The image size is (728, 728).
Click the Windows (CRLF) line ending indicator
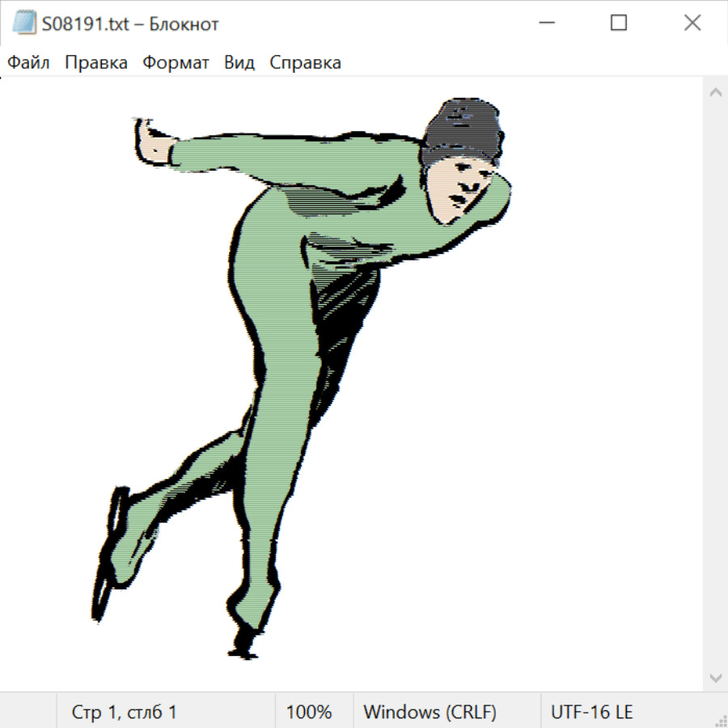point(430,713)
